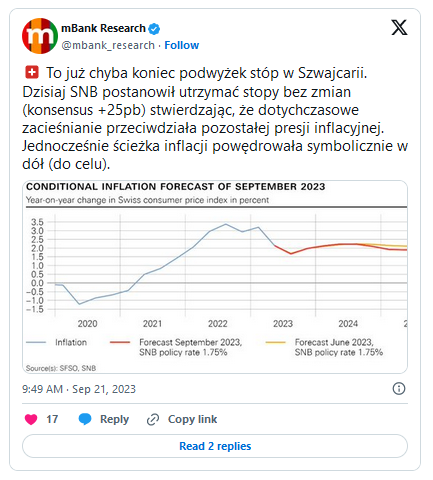Like the tweet with heart icon
Screen dimensions: 433x480
[x=31, y=419]
